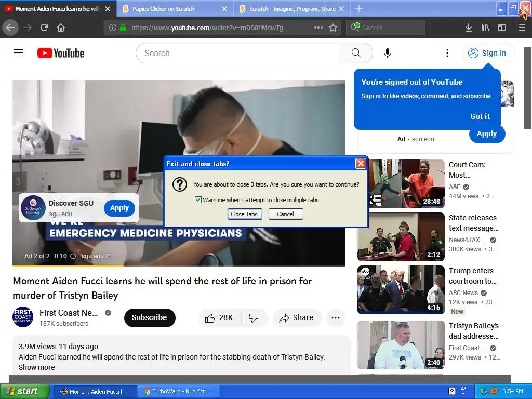Open the State releases text message video thumbnail
The height and width of the screenshot is (399, 532).
[401, 237]
